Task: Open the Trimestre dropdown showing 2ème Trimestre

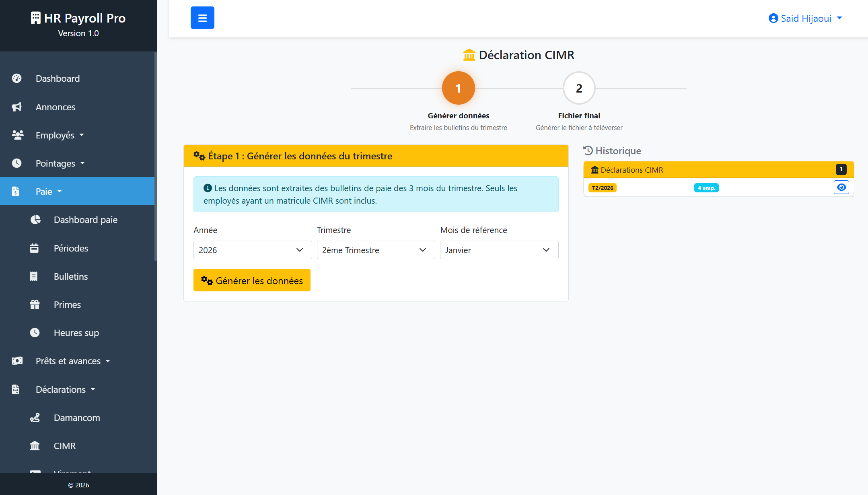Action: 376,250
